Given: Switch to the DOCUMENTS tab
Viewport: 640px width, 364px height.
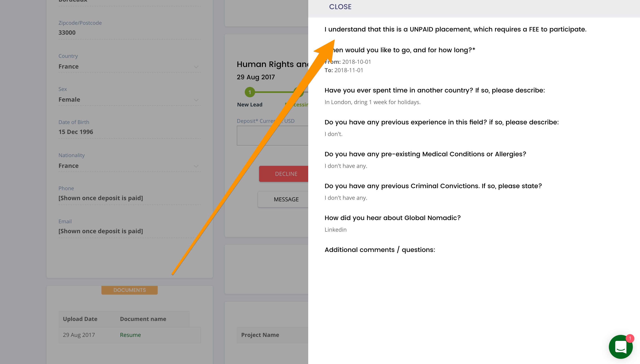Looking at the screenshot, I should [x=129, y=290].
